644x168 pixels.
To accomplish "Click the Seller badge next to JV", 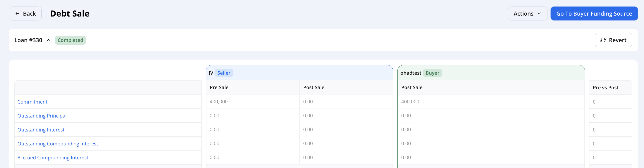I will coord(224,73).
